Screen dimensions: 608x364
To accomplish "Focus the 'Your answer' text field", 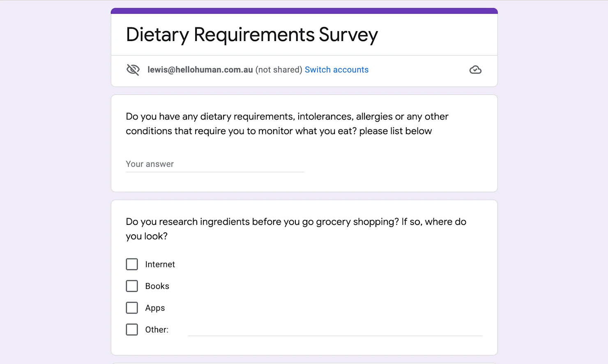I will point(214,164).
